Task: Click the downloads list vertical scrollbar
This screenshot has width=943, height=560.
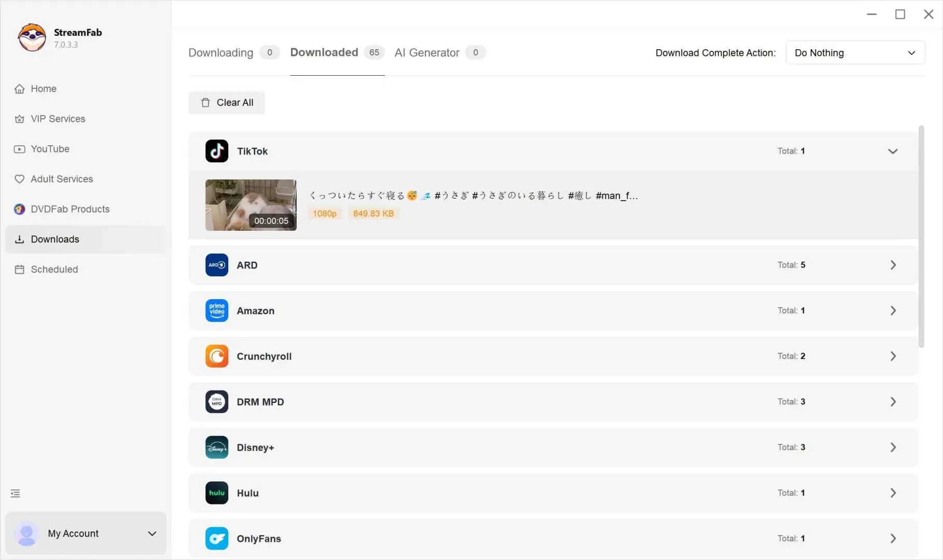Action: tap(921, 236)
